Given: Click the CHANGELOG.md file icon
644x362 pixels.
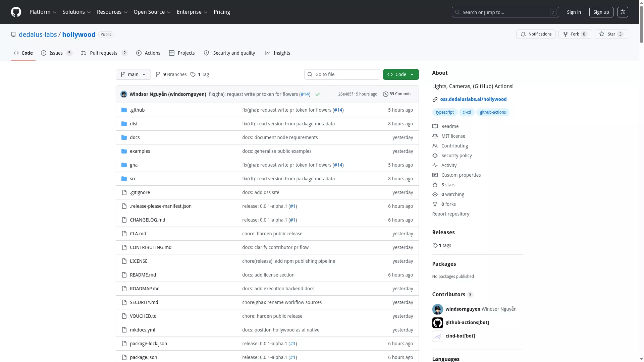Looking at the screenshot, I should coord(124,220).
